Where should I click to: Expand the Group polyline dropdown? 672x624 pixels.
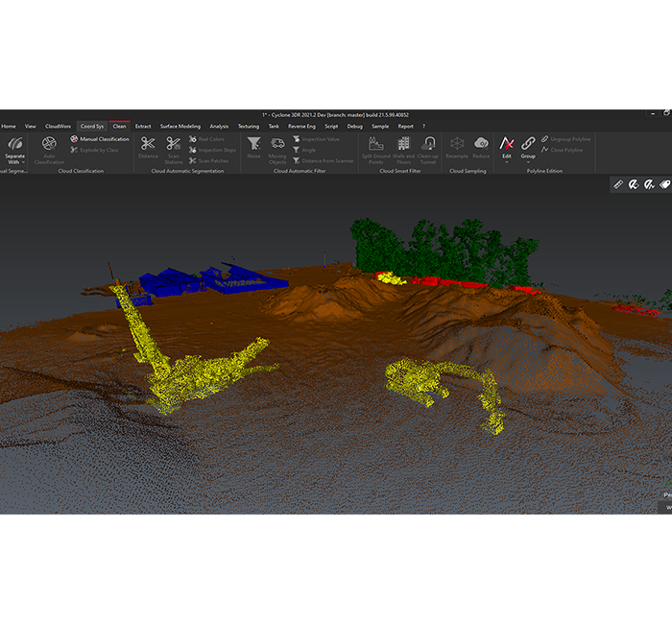point(528,149)
